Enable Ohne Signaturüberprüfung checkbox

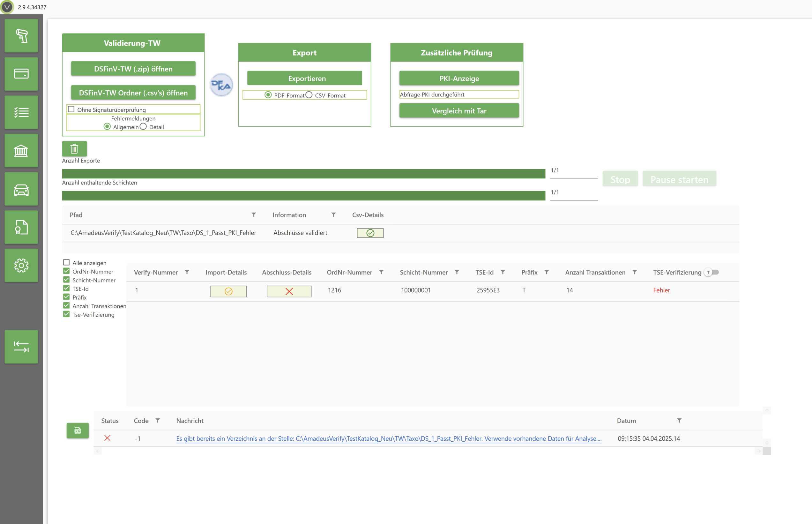point(71,109)
